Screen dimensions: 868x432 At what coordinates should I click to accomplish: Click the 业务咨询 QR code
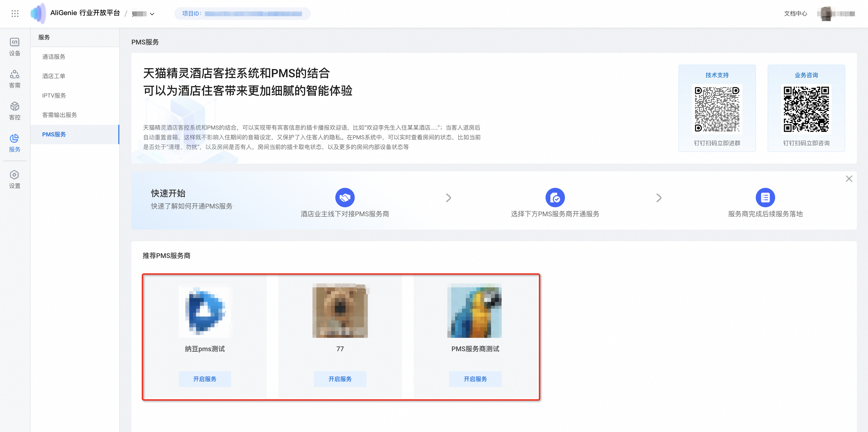[806, 109]
